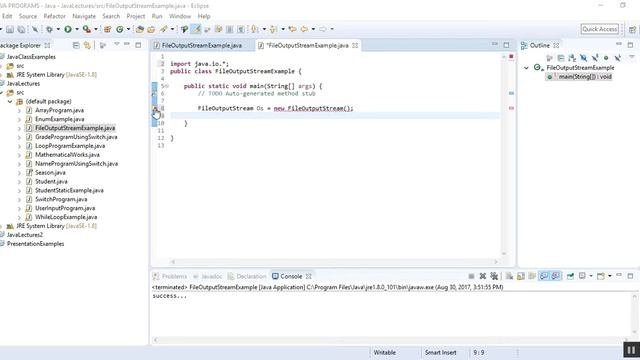
Task: Open the Run configurations dropdown arrow
Action: tap(77, 29)
